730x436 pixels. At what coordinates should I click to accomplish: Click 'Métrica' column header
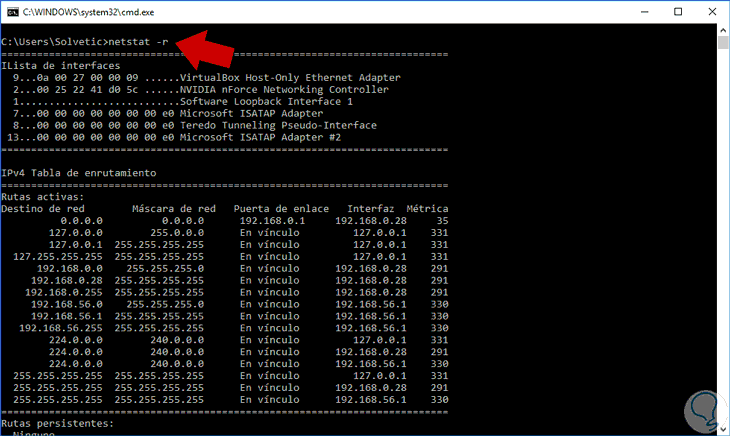coord(427,209)
